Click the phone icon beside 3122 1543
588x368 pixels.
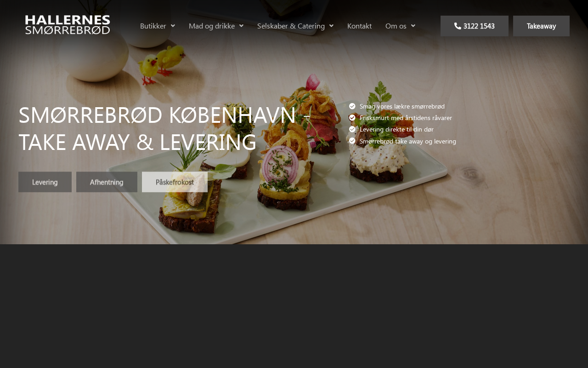pyautogui.click(x=458, y=26)
